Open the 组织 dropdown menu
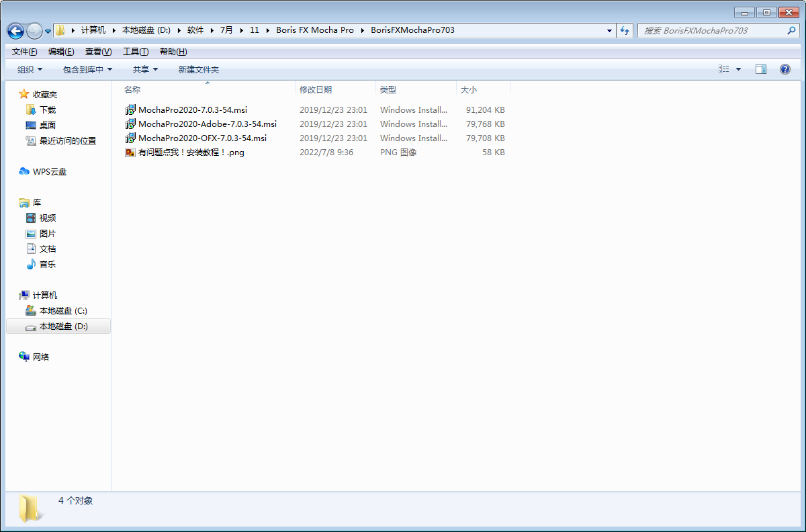 coord(30,69)
